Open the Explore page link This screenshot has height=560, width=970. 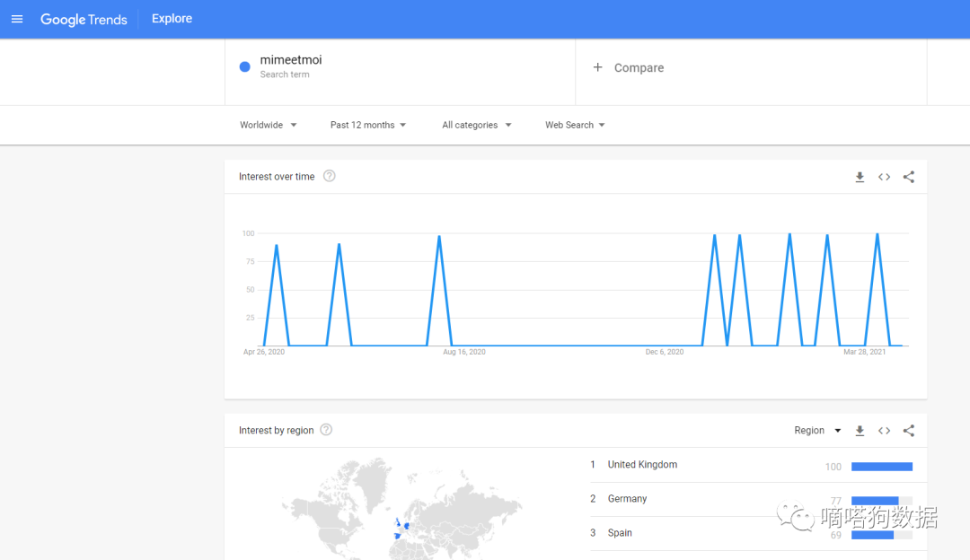[172, 19]
